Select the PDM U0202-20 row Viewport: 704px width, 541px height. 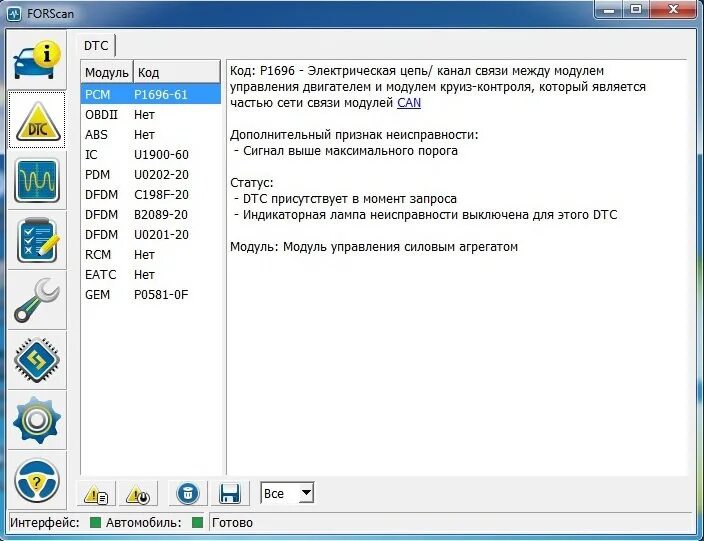tap(151, 175)
